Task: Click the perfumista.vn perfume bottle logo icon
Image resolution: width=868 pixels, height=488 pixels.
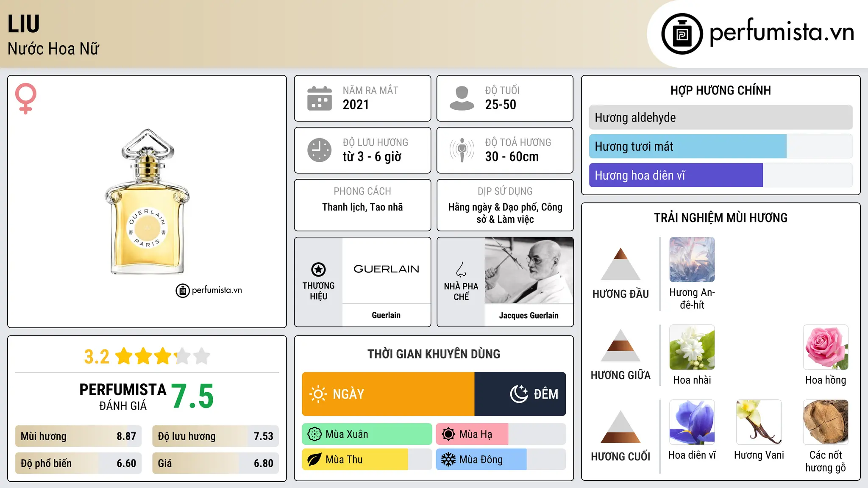Action: [x=682, y=34]
